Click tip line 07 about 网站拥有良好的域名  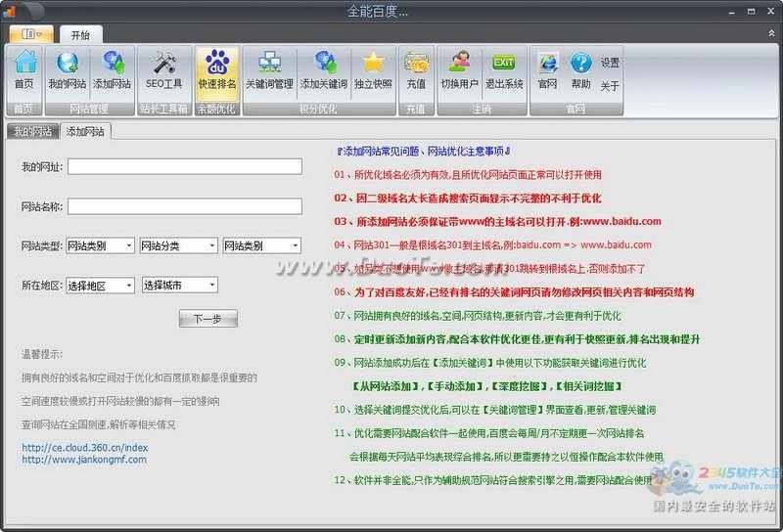coord(478,316)
